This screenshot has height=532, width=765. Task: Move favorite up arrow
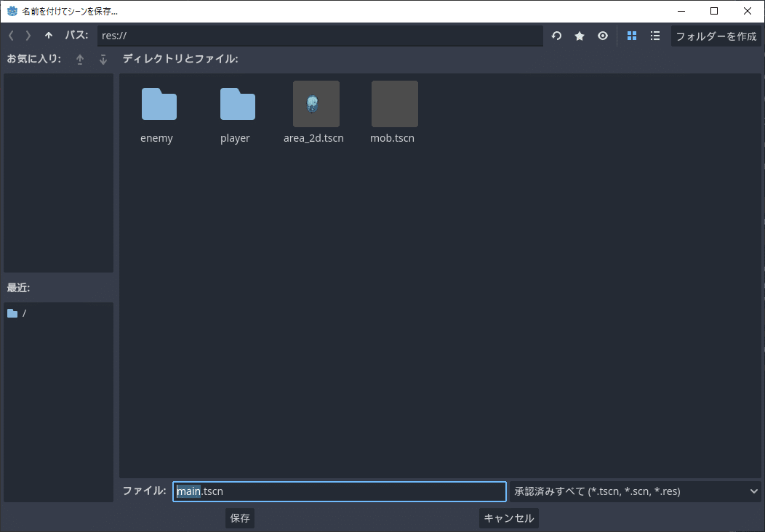80,60
